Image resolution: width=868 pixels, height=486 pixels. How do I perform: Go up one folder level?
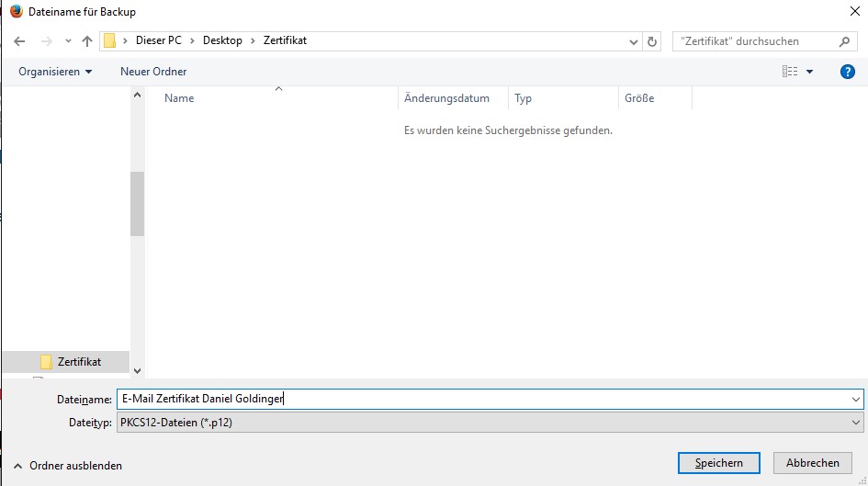87,41
